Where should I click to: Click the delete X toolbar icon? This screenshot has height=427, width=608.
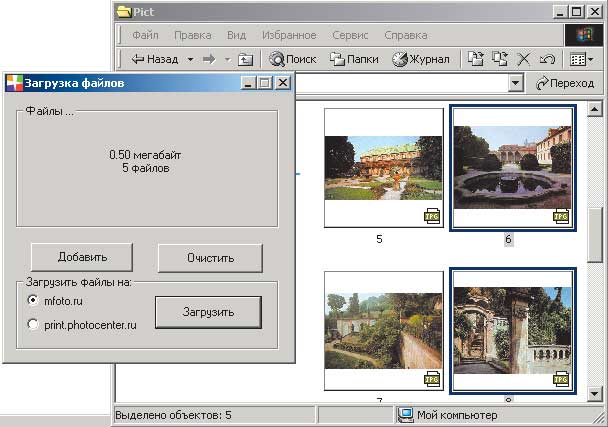click(x=524, y=59)
